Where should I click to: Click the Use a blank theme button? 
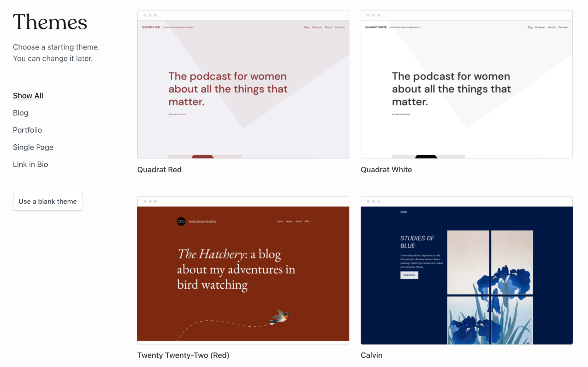(48, 201)
